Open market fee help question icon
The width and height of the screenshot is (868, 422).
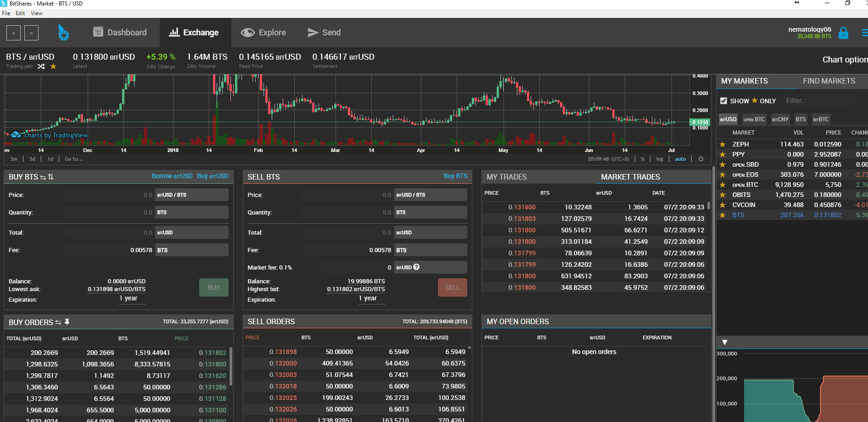click(416, 267)
